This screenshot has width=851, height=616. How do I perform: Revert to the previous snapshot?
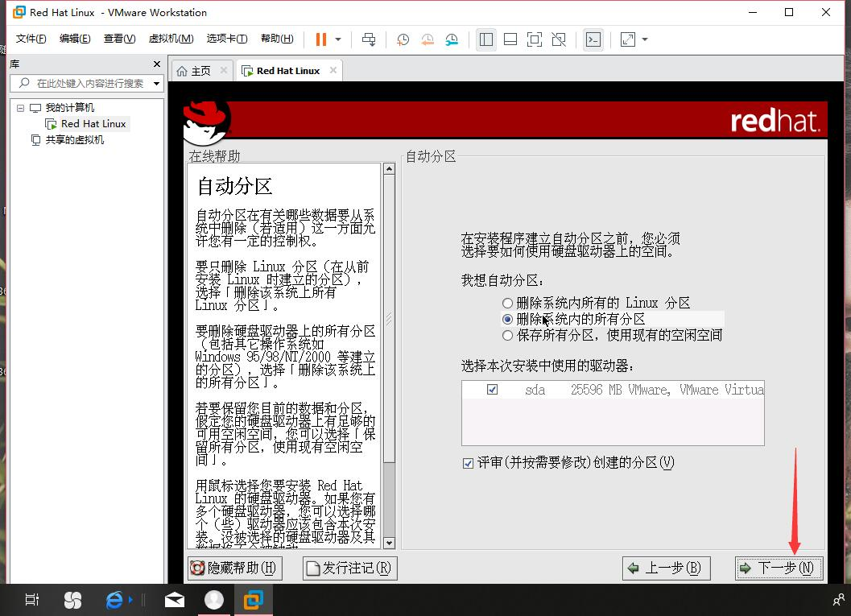click(428, 39)
